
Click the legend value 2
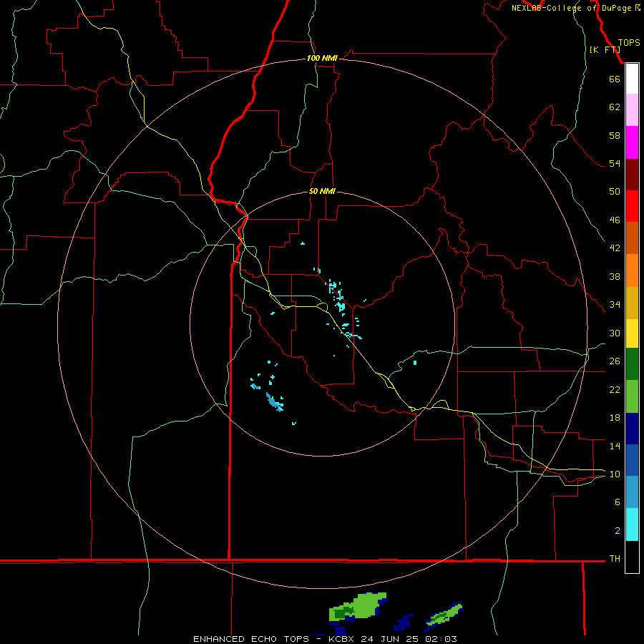(618, 530)
